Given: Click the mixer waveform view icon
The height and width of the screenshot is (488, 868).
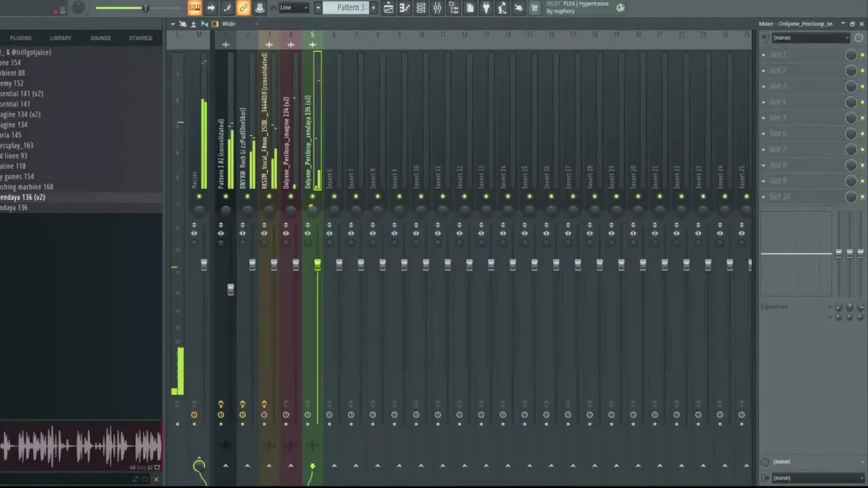Looking at the screenshot, I should [x=204, y=24].
